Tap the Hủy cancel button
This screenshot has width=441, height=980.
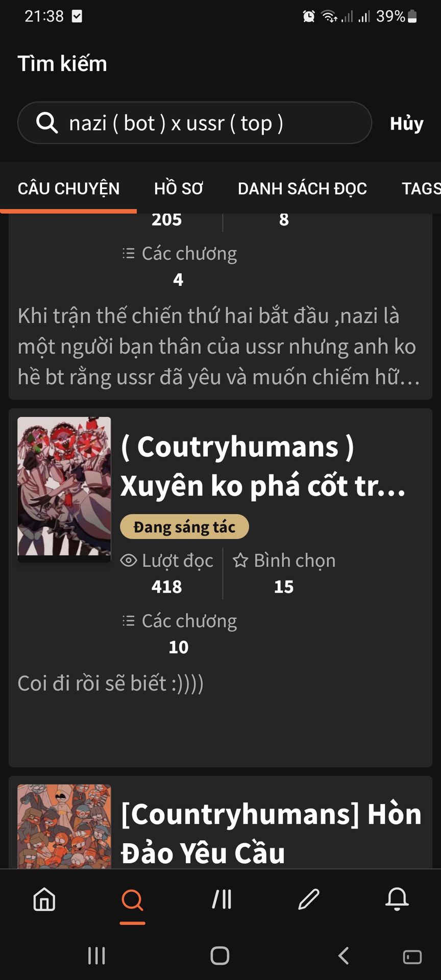click(x=407, y=124)
